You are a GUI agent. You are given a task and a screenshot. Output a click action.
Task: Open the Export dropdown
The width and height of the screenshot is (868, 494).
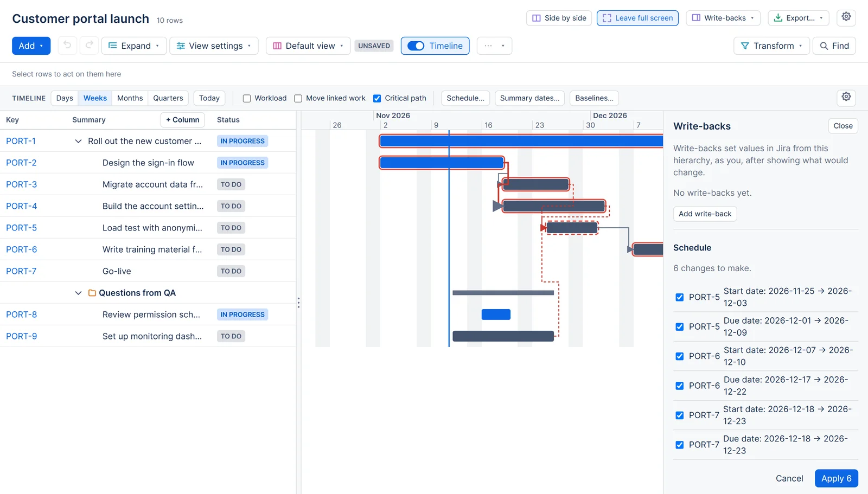799,18
